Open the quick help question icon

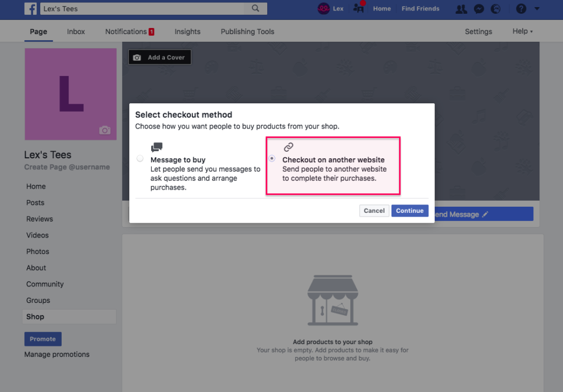tap(521, 9)
